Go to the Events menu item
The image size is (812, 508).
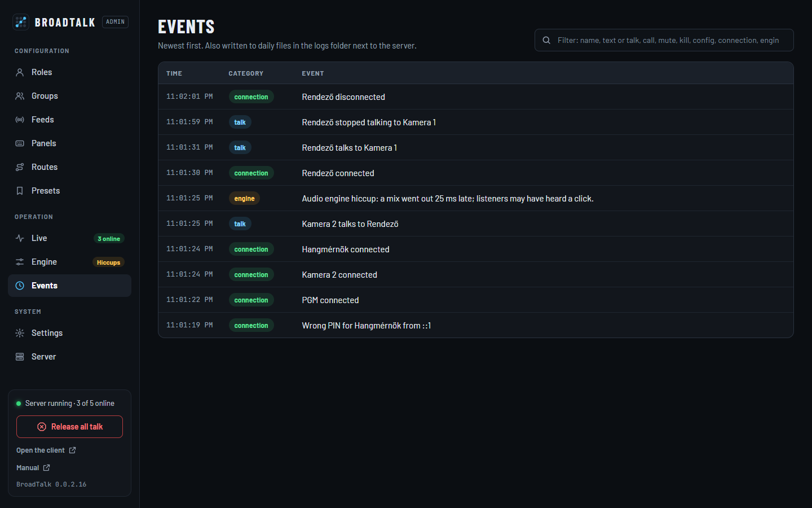(x=69, y=286)
